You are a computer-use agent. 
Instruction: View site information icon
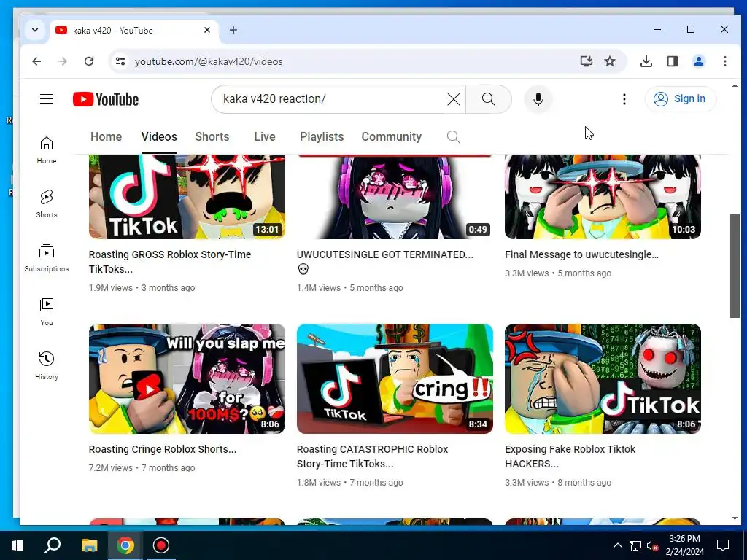pyautogui.click(x=120, y=61)
